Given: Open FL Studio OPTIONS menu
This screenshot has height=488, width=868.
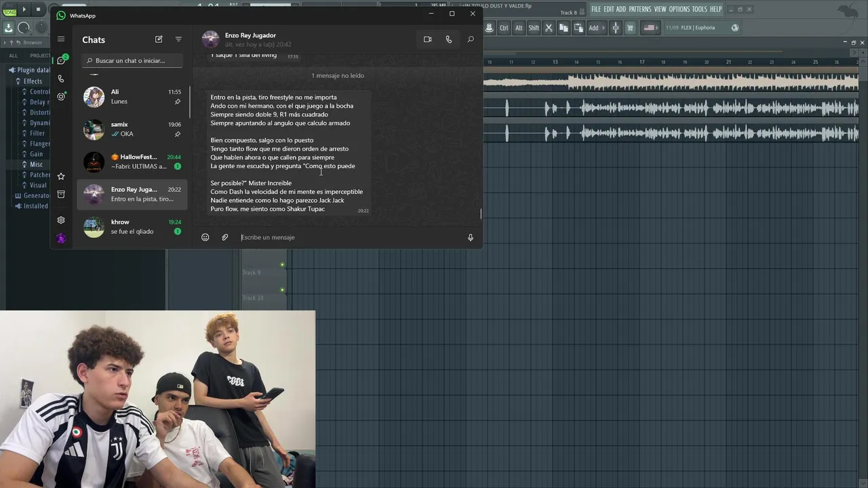Looking at the screenshot, I should click(x=679, y=9).
